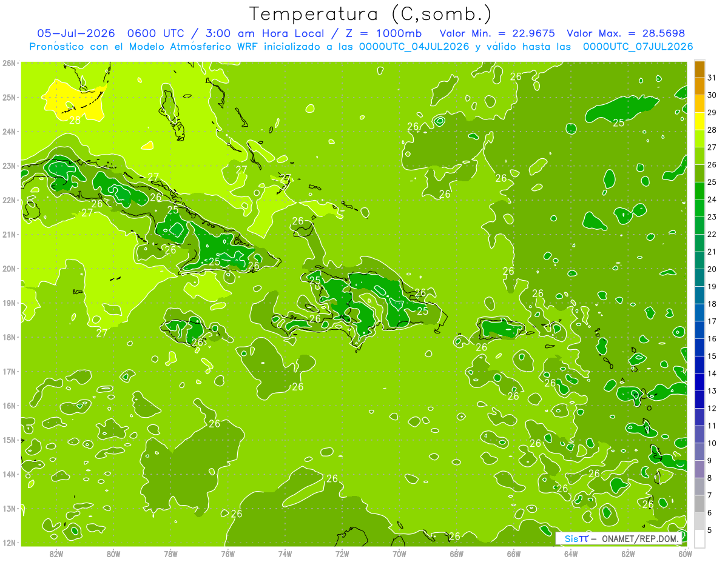
Task: Click the orange swatch between 29 and 30
Action: [699, 104]
